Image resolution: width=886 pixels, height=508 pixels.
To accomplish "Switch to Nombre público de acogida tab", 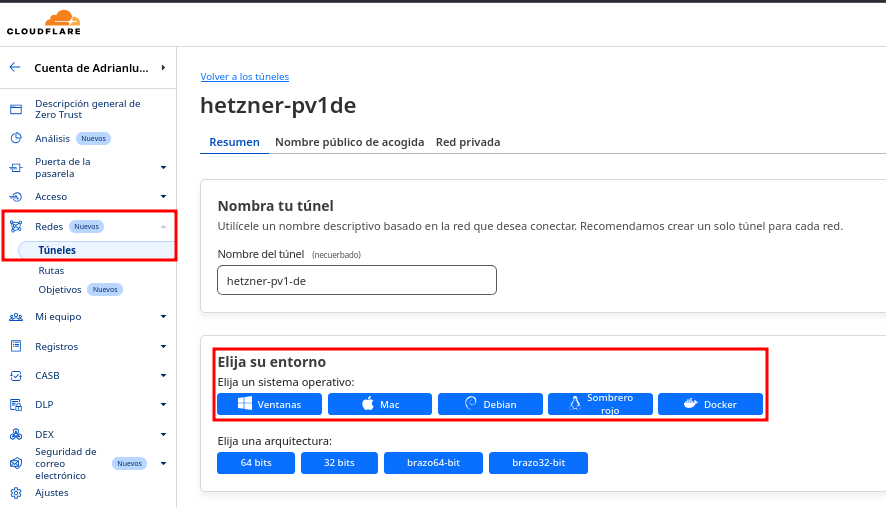I will (350, 142).
